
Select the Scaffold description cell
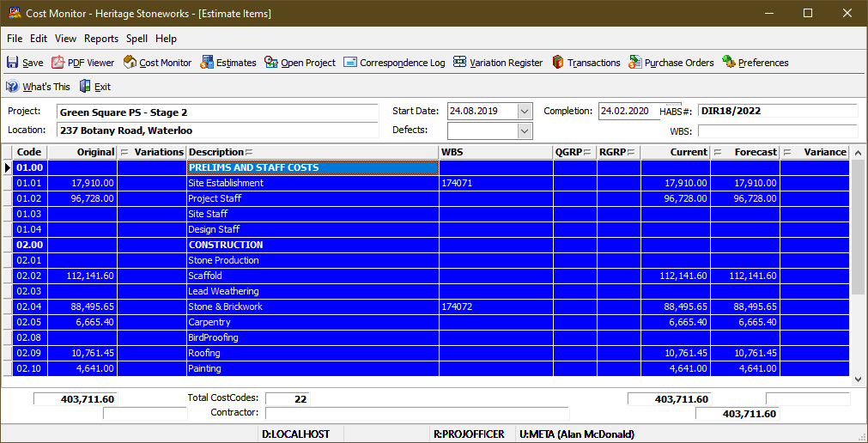(313, 276)
